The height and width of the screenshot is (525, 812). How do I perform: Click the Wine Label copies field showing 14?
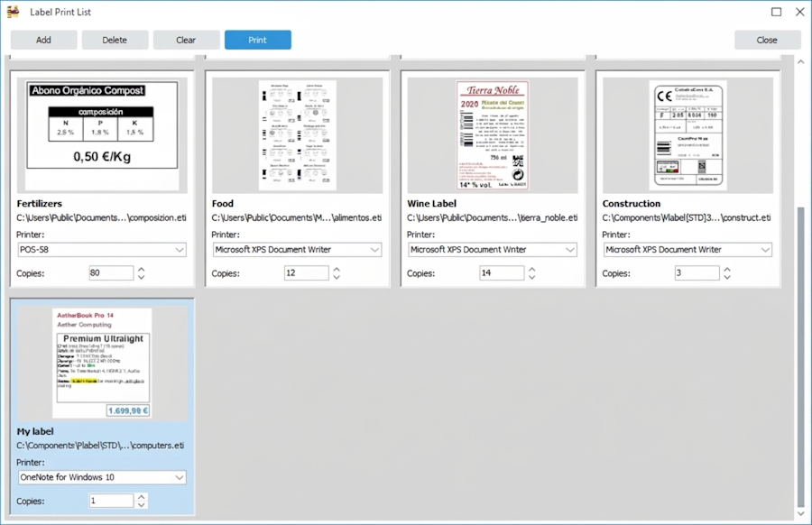click(502, 272)
